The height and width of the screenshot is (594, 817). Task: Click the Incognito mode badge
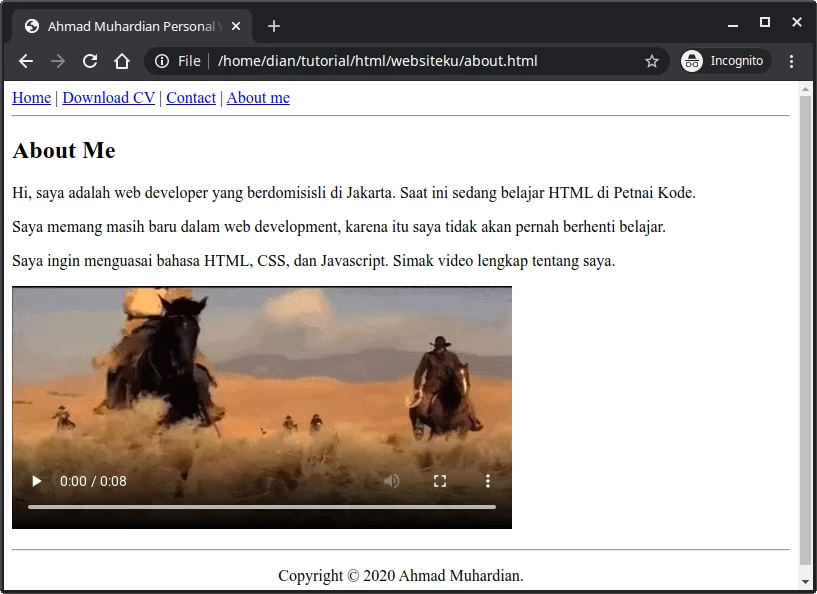click(724, 61)
